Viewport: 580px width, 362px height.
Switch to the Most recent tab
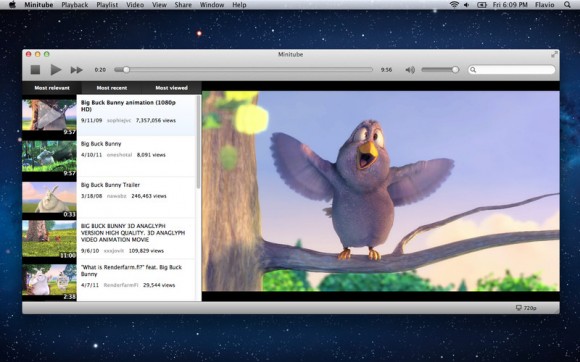(x=112, y=88)
